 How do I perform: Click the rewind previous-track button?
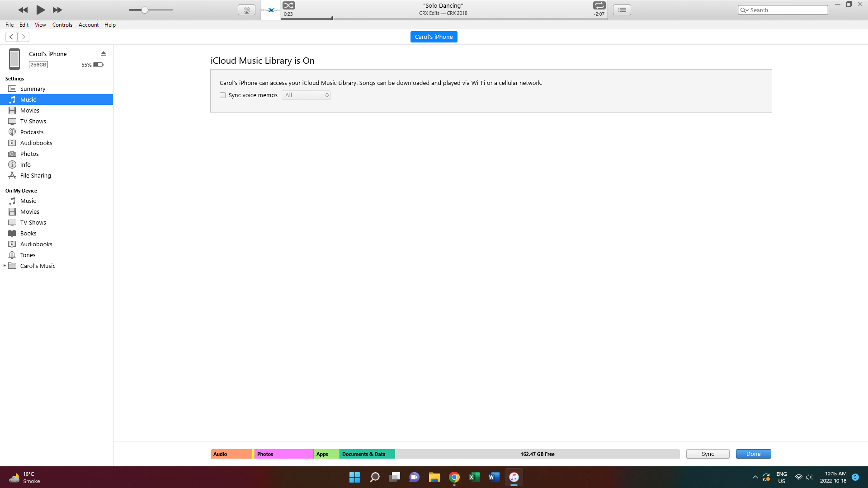pyautogui.click(x=23, y=9)
